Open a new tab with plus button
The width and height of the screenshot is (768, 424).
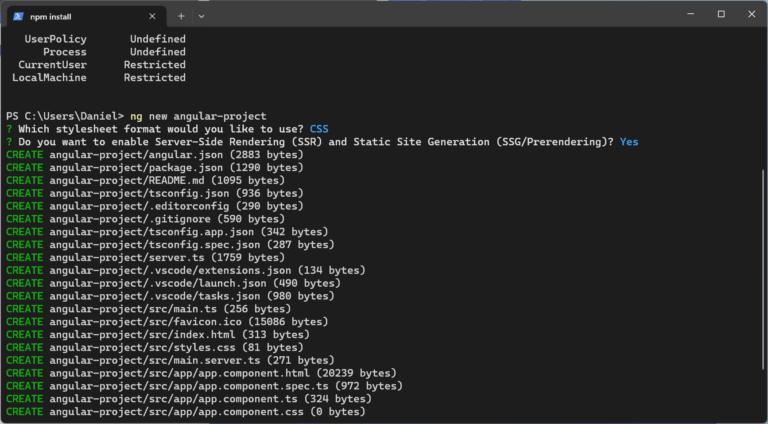(181, 16)
